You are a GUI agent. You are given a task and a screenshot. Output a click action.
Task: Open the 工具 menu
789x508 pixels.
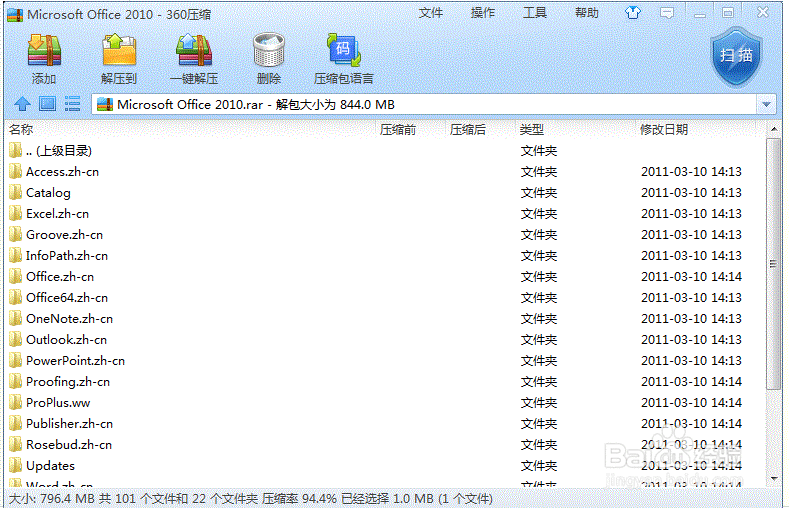tap(534, 13)
